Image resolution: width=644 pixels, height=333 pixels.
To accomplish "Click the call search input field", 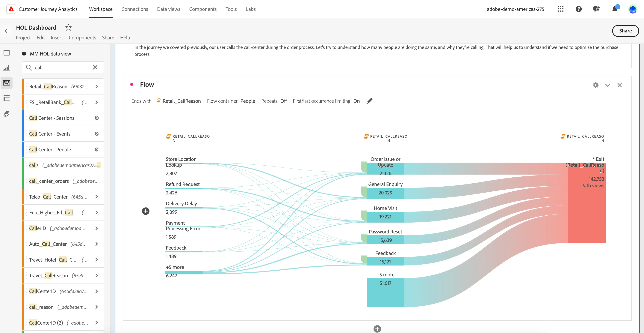I will tap(63, 67).
